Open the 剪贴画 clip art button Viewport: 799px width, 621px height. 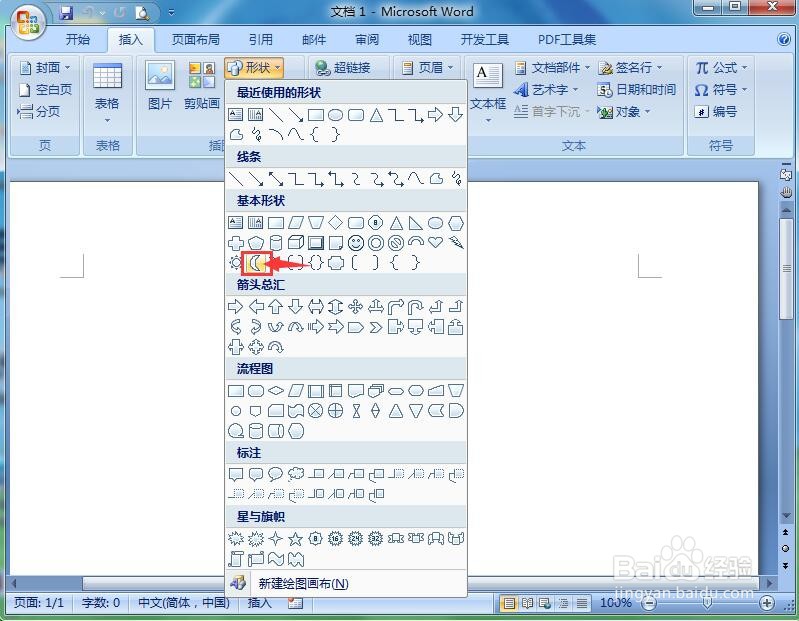pos(202,85)
